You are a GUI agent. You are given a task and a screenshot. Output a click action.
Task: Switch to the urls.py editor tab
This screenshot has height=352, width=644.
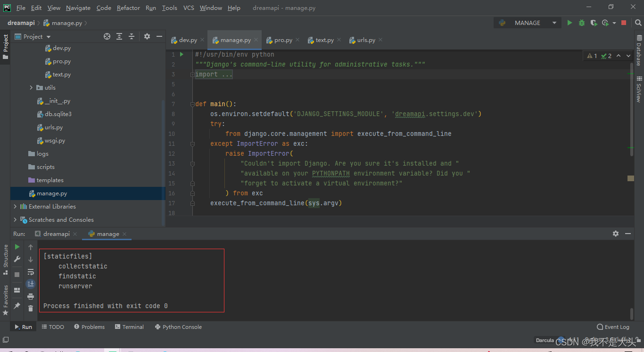(x=365, y=40)
